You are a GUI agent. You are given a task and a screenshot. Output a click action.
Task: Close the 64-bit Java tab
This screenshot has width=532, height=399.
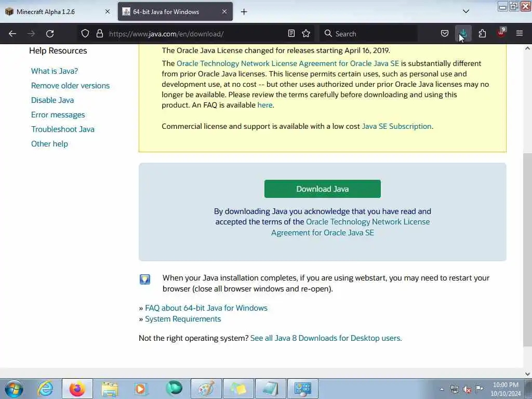click(x=224, y=11)
